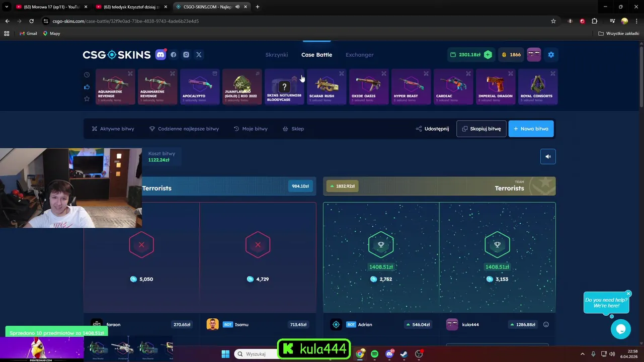644x362 pixels.
Task: Open Steam from the taskbar
Action: pyautogui.click(x=404, y=354)
